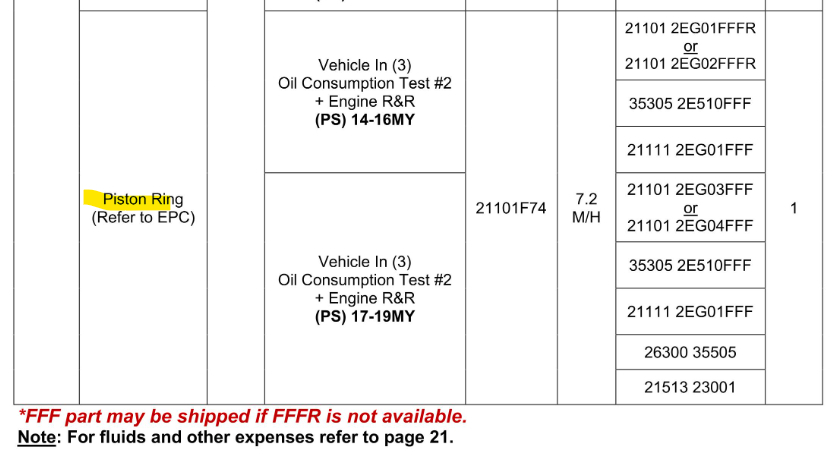Click part number 26300 35505

690,352
